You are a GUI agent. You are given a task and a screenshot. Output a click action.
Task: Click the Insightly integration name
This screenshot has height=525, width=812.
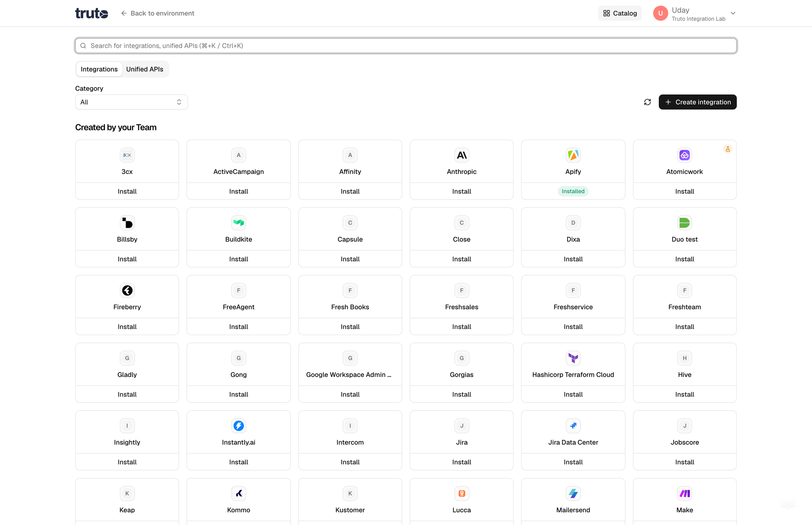(x=127, y=442)
